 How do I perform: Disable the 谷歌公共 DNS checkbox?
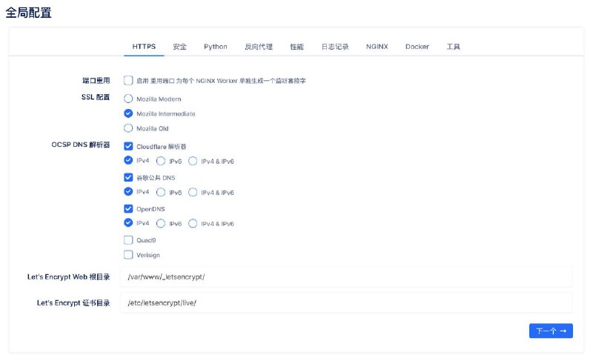pos(128,178)
